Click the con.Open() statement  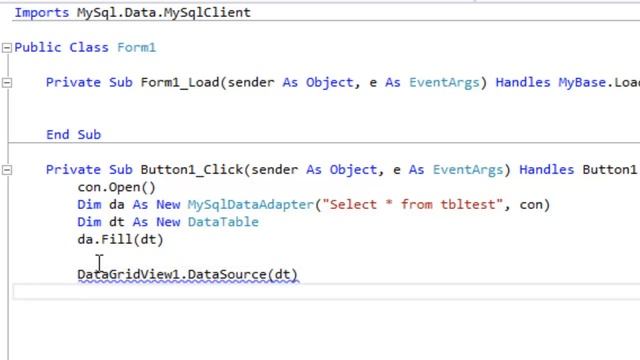point(117,187)
